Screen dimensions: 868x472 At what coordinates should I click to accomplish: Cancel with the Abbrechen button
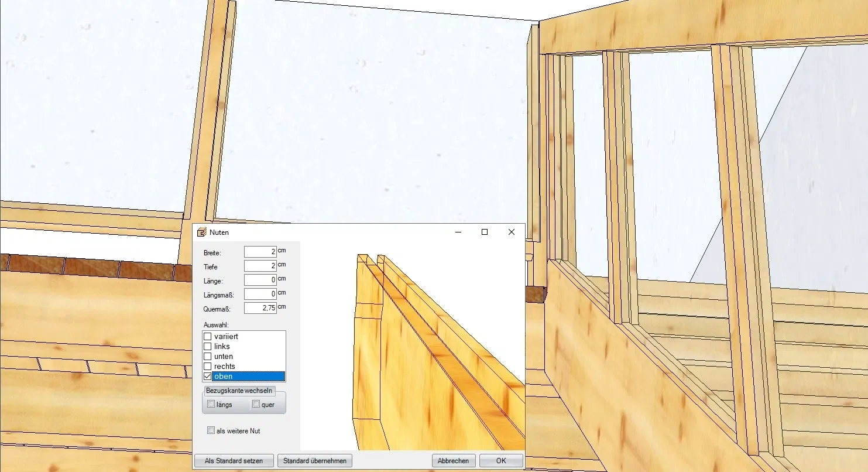click(x=453, y=461)
